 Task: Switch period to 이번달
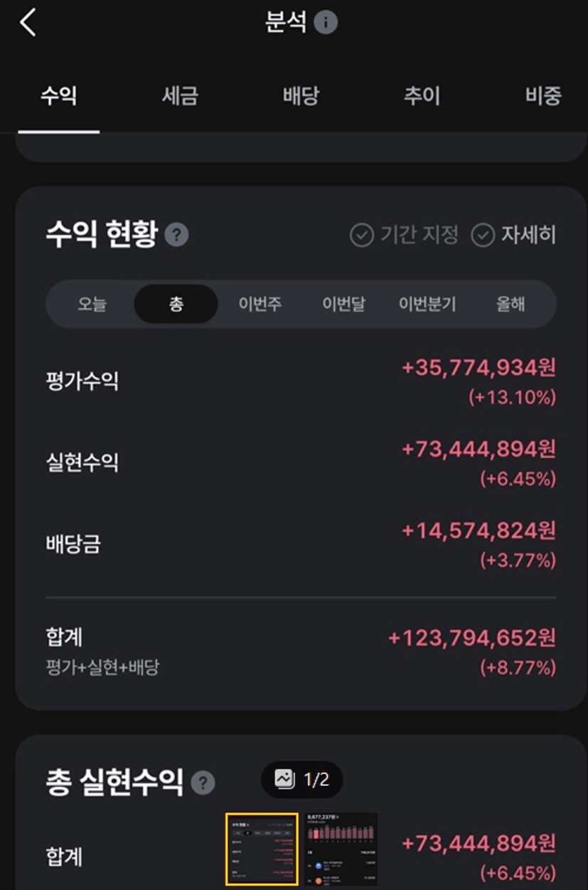coord(343,304)
